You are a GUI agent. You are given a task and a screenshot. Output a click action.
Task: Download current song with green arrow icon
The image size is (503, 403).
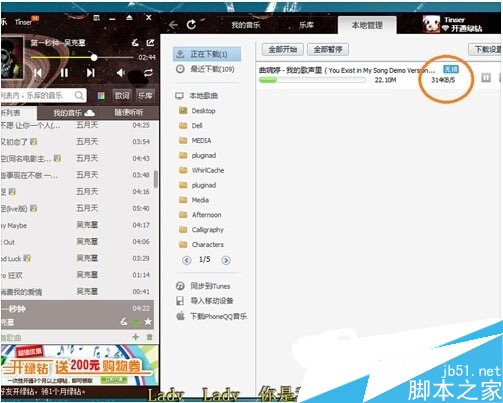pyautogui.click(x=136, y=322)
